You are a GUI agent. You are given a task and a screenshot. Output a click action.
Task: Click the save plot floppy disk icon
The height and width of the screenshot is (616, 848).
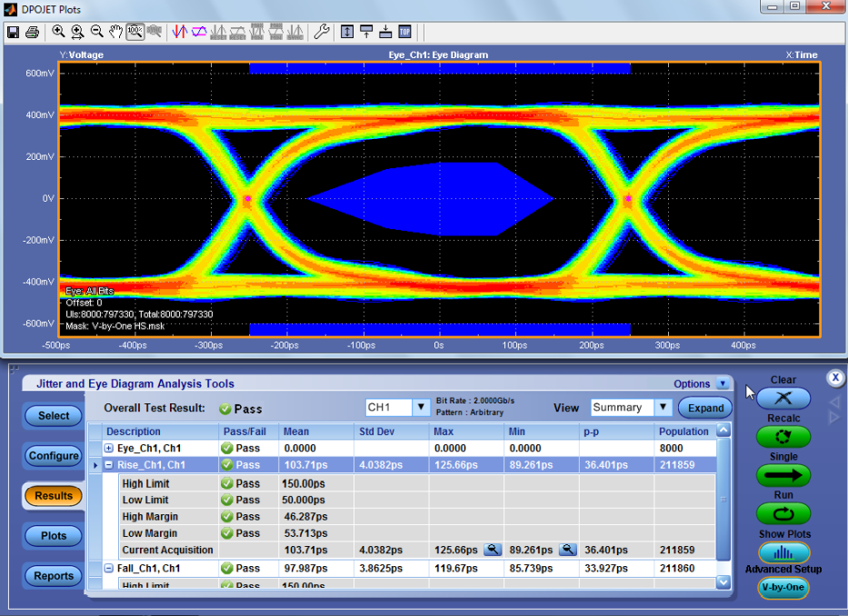pyautogui.click(x=14, y=32)
